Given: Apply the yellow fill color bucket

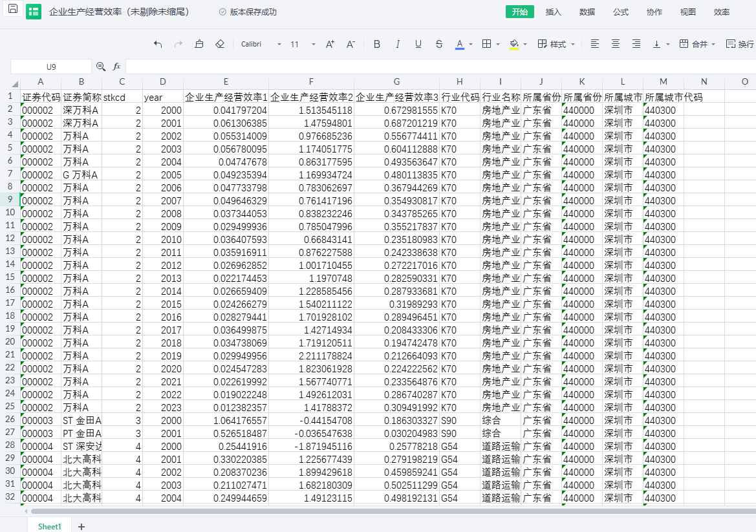Looking at the screenshot, I should 514,45.
